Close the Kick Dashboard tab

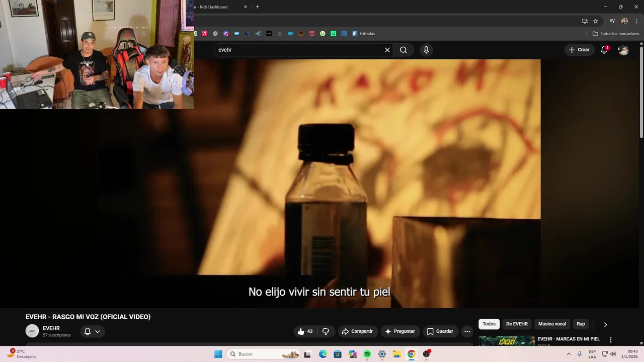pyautogui.click(x=246, y=7)
